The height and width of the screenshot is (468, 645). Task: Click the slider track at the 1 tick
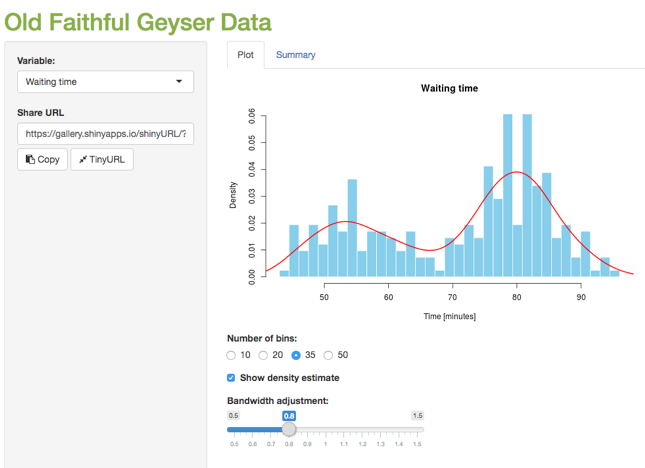click(x=326, y=429)
